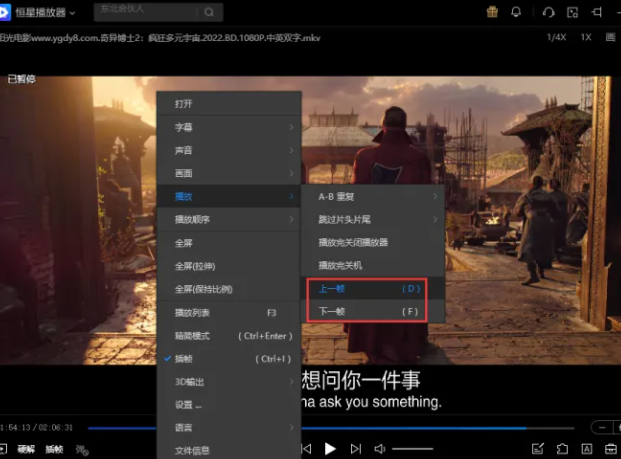The height and width of the screenshot is (459, 621).
Task: Switch to 精简模式 via menu
Action: (x=229, y=336)
